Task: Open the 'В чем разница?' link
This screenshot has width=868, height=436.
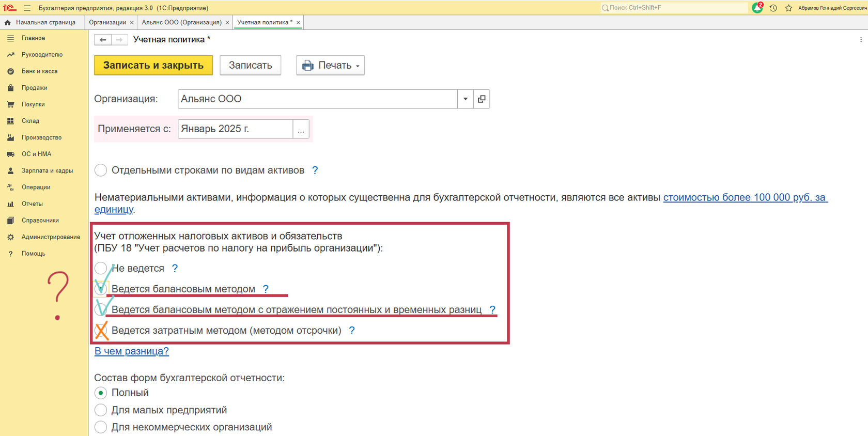Action: (132, 351)
